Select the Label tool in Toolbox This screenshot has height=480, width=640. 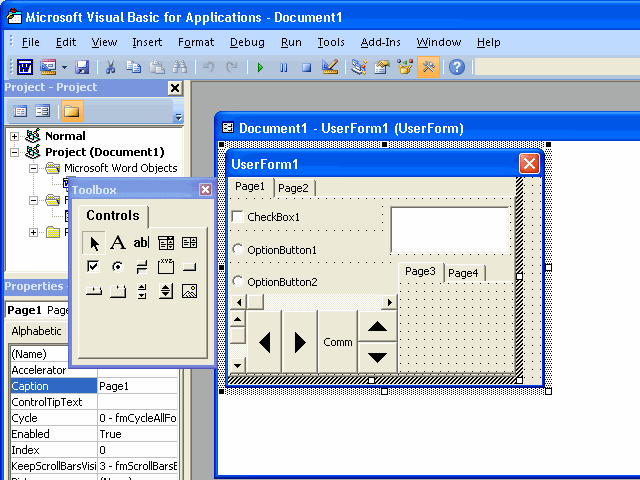click(118, 243)
